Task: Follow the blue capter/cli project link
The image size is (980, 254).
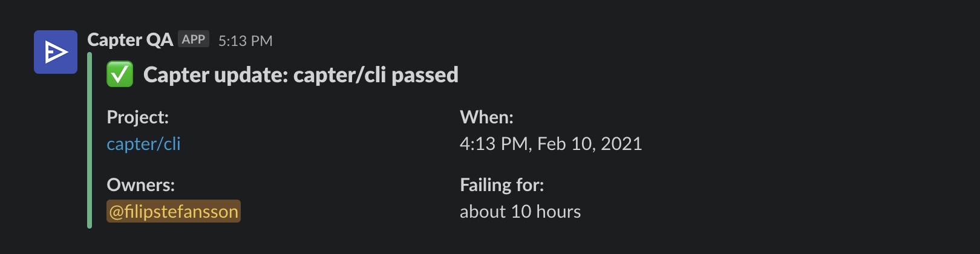Action: [x=143, y=144]
